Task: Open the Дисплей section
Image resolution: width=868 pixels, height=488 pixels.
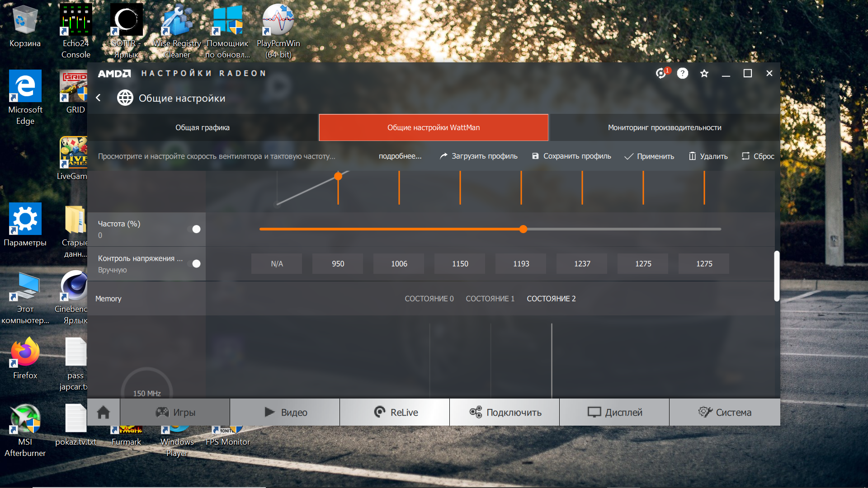Action: coord(614,412)
